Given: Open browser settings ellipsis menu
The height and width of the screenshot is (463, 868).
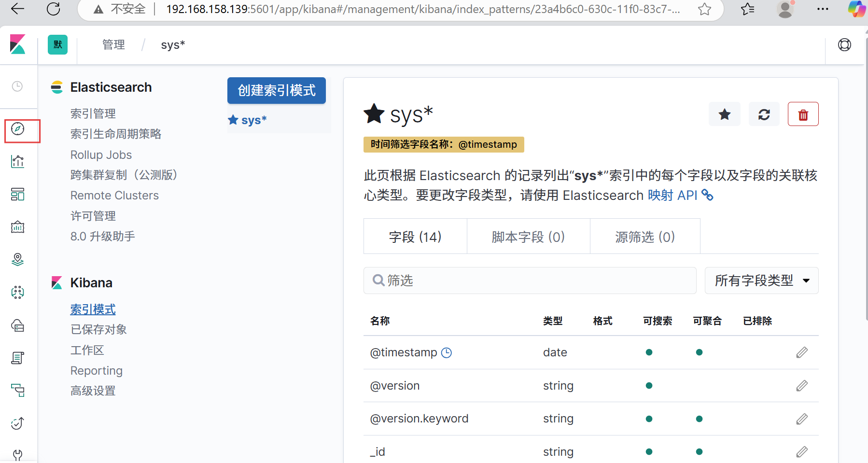Looking at the screenshot, I should point(823,9).
